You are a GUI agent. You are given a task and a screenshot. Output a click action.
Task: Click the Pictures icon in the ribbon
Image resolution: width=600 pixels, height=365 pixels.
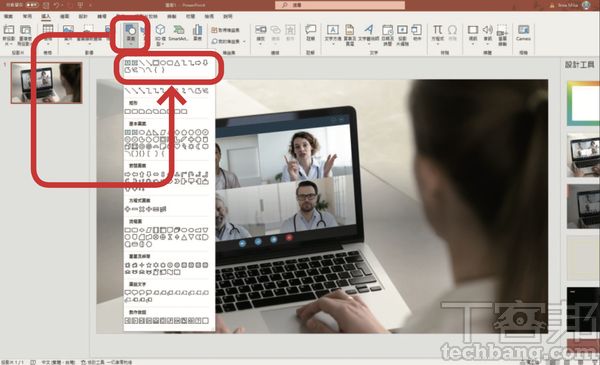[68, 29]
